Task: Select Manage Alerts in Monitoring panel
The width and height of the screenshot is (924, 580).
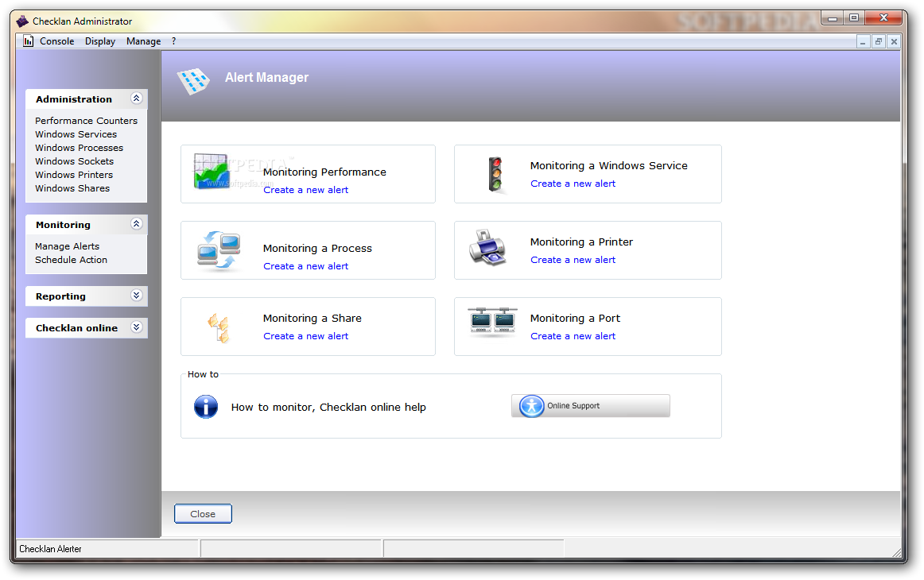Action: pos(67,246)
